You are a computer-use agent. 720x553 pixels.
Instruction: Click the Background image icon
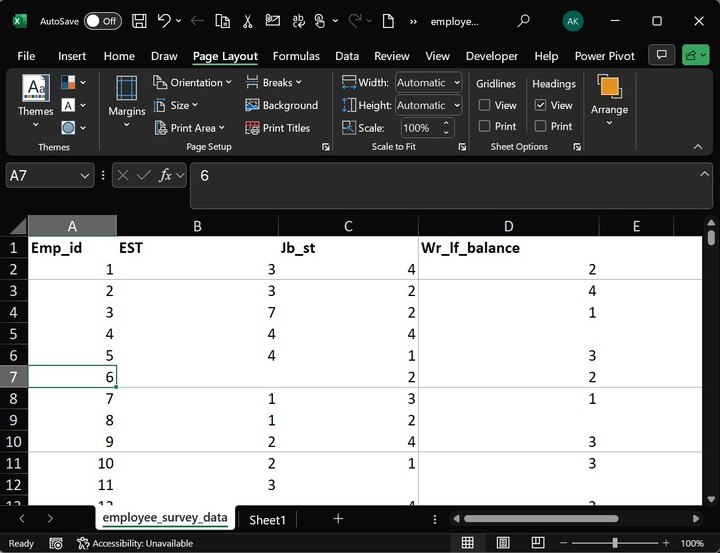[253, 105]
